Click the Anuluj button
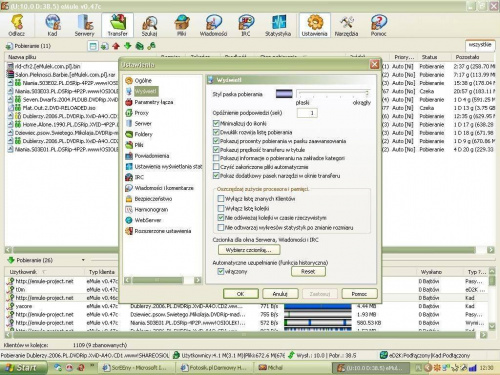Viewport: 500px width, 375px height. click(x=280, y=294)
